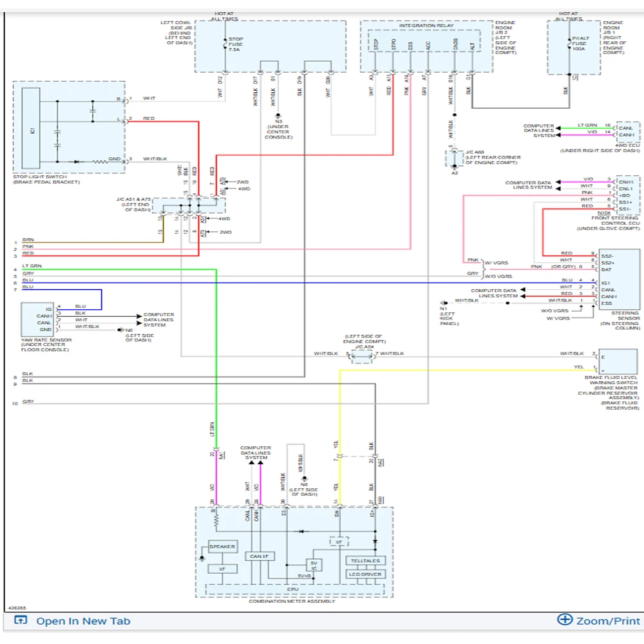The height and width of the screenshot is (644, 644).
Task: Click the LT GRN wire label at row 4
Action: click(x=32, y=266)
